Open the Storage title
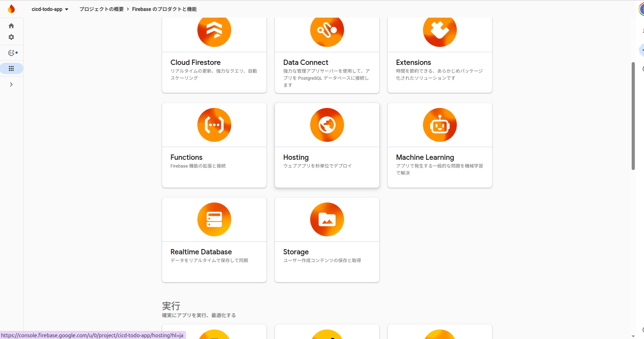 tap(296, 252)
